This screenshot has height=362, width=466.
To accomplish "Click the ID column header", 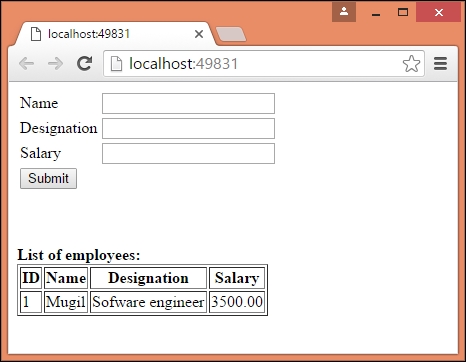I will pos(31,278).
